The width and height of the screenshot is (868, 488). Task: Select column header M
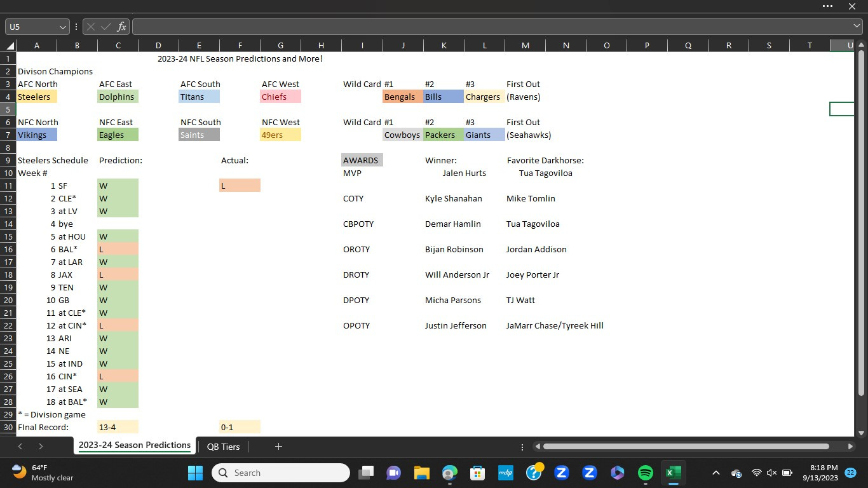pos(525,46)
